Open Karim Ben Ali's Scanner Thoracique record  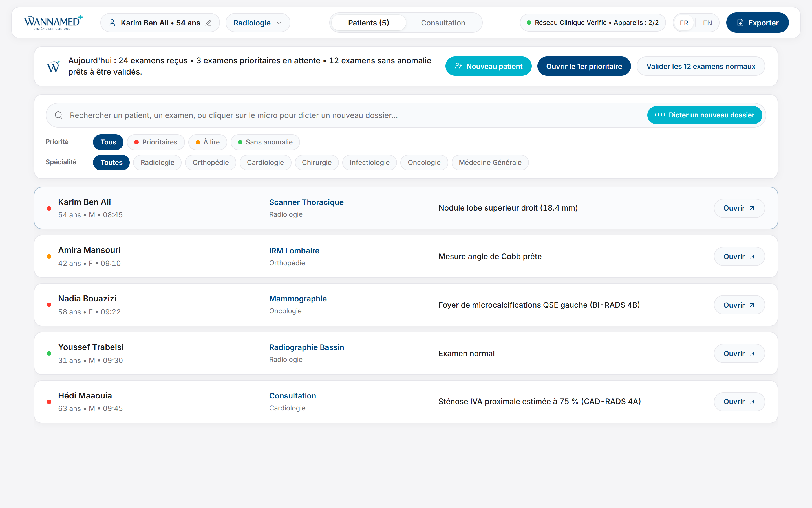739,208
